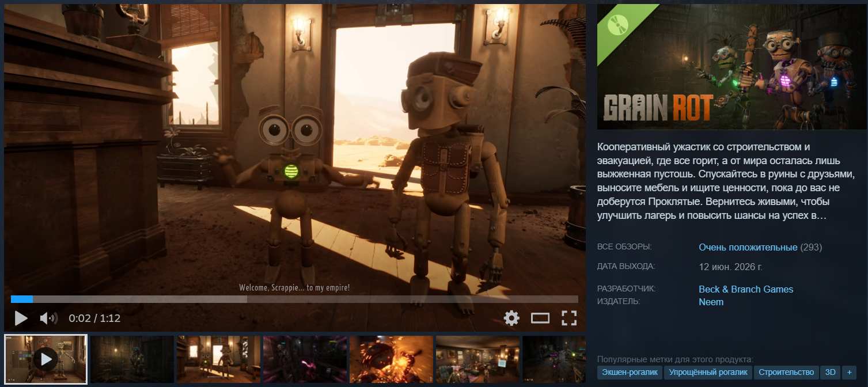The width and height of the screenshot is (868, 387).
Task: Select the Упрощённый рогалик tag
Action: point(708,372)
